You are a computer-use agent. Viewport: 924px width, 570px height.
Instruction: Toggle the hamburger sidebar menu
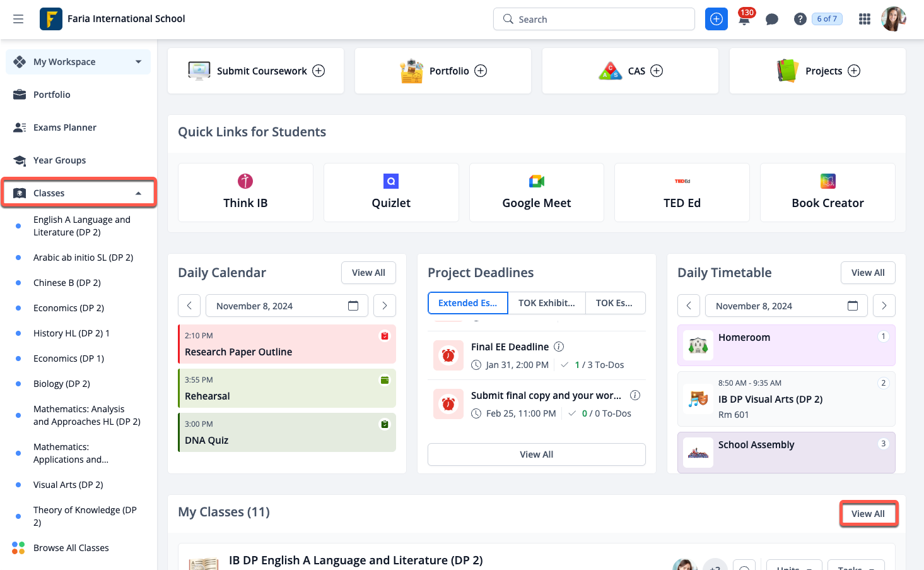click(x=18, y=19)
